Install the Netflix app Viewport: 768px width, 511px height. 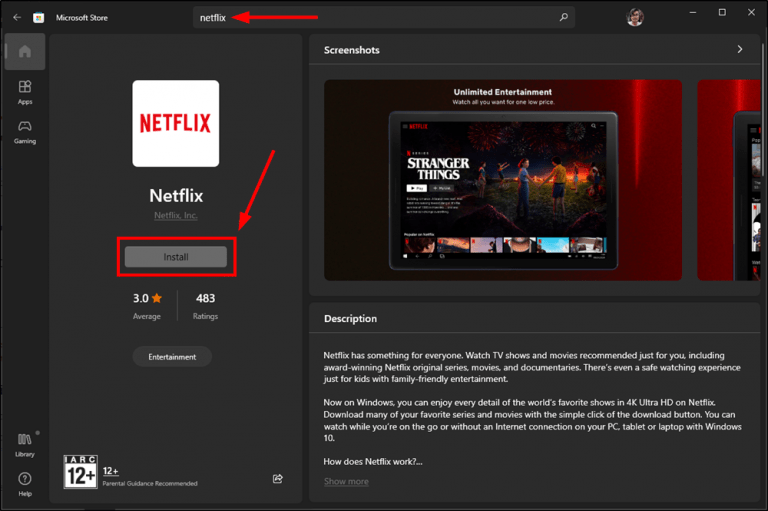coord(176,257)
